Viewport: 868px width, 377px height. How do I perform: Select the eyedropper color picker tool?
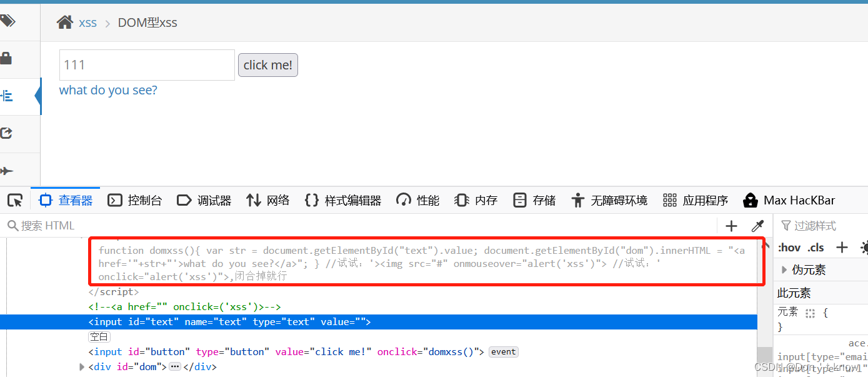(757, 226)
